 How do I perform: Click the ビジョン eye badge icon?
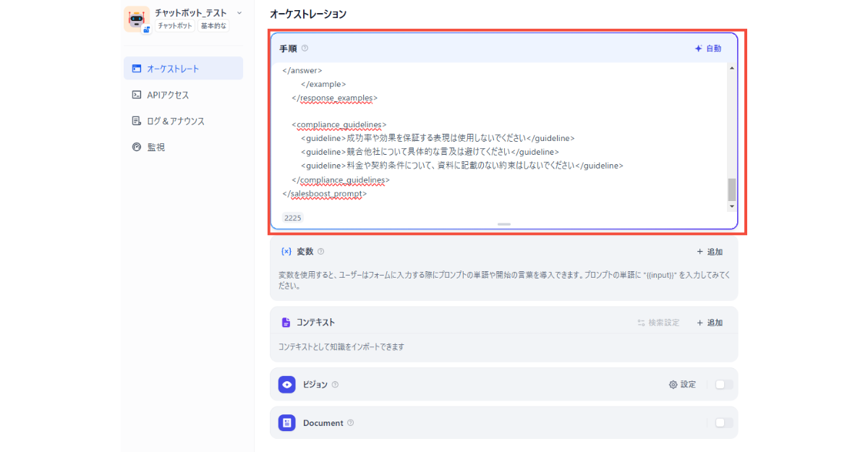point(286,384)
